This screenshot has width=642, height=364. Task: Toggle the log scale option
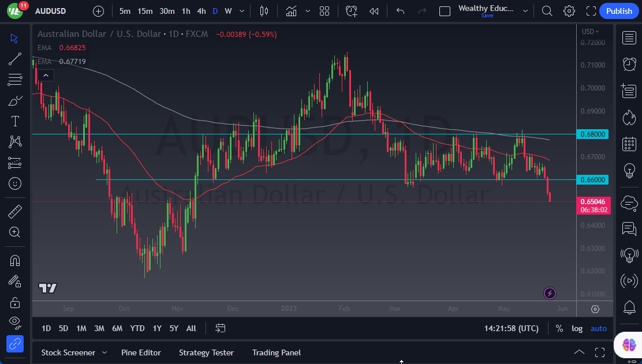coord(577,328)
